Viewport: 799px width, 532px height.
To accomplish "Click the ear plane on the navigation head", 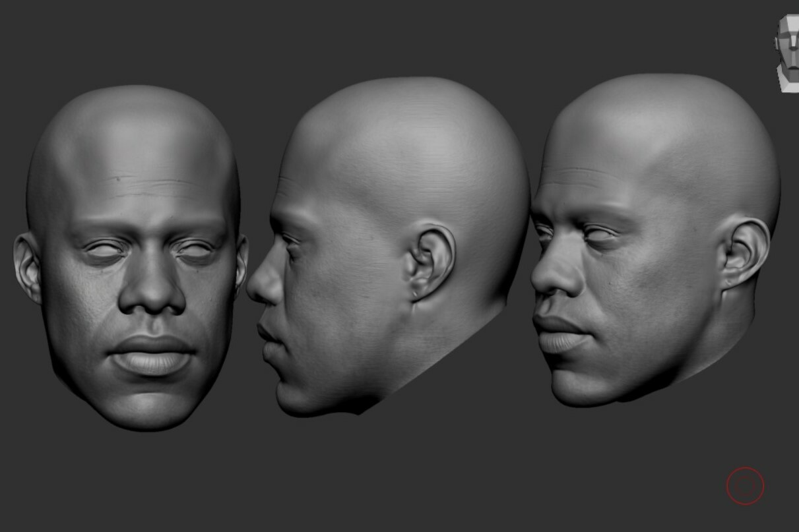I will tap(777, 44).
